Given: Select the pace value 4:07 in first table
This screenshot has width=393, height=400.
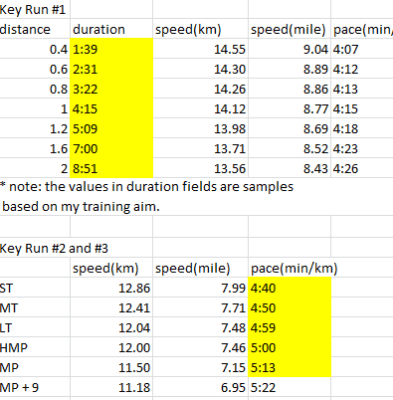Looking at the screenshot, I should click(362, 49).
